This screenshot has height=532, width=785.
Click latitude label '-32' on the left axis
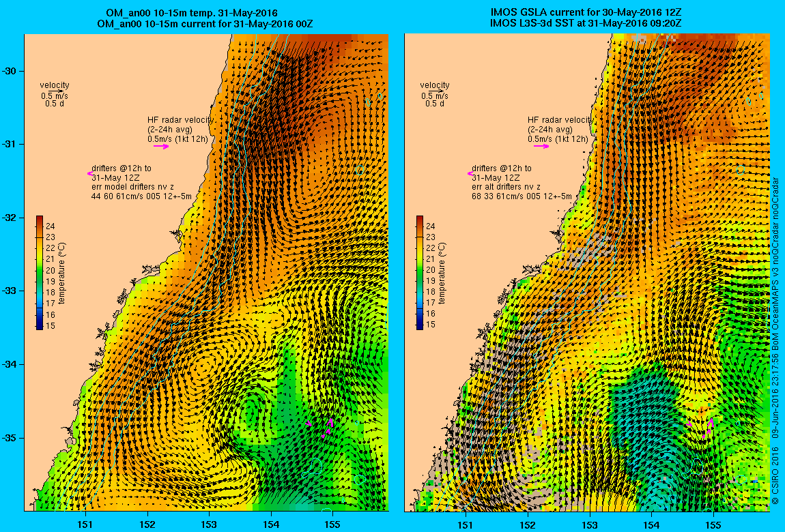coord(10,218)
